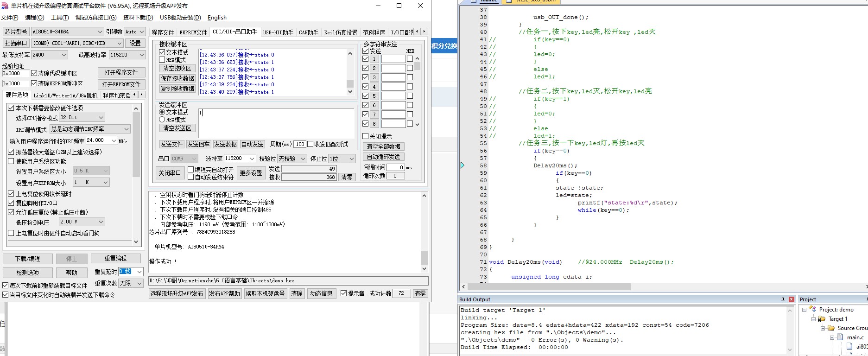This screenshot has height=356, width=868.
Task: Click receive buffer vertical scrollbar thumb
Action: 350,84
